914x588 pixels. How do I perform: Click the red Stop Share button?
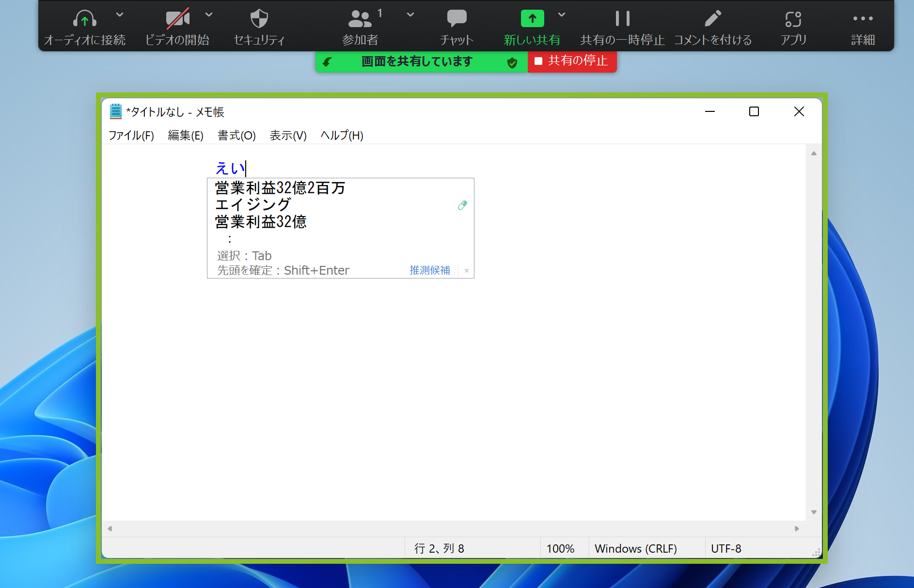pyautogui.click(x=572, y=61)
